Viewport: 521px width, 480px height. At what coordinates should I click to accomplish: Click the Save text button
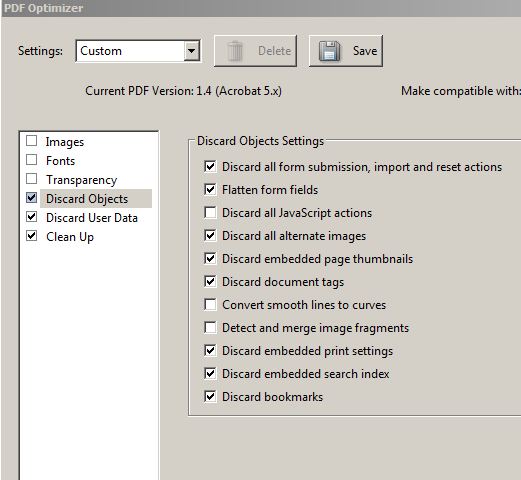coord(346,51)
